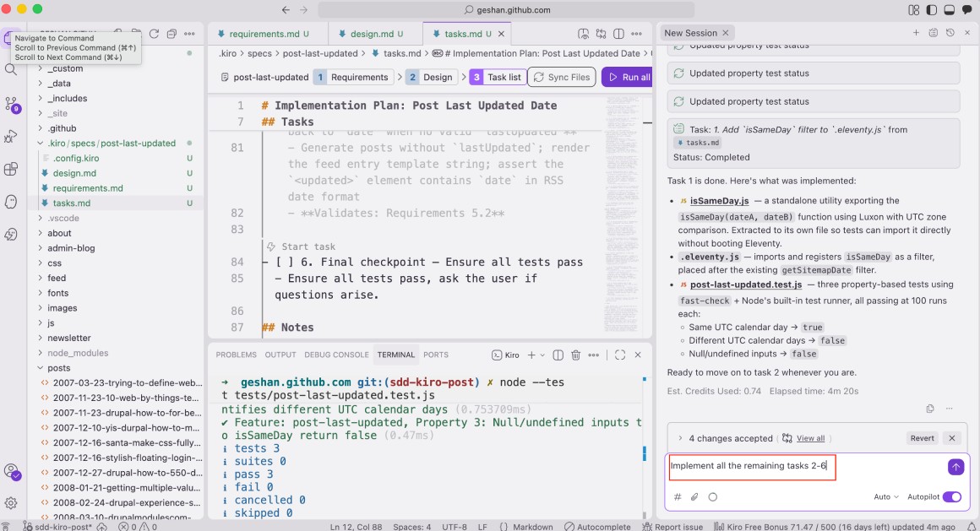Open the PORTS panel tab
The height and width of the screenshot is (531, 980).
pos(436,355)
